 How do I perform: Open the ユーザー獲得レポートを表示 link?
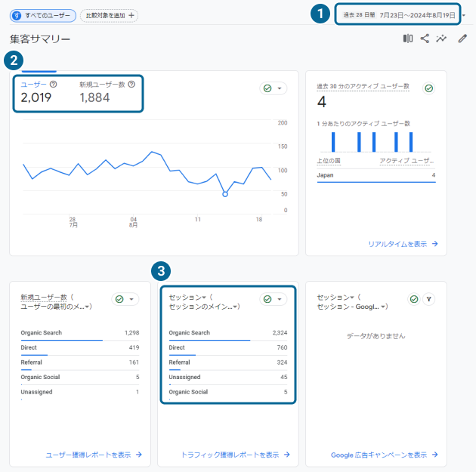click(x=93, y=455)
